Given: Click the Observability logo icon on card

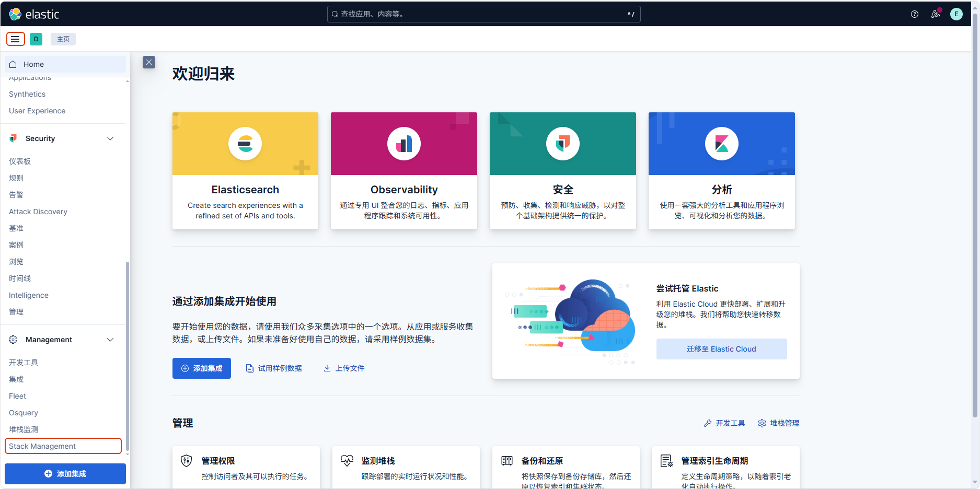Looking at the screenshot, I should pos(404,144).
